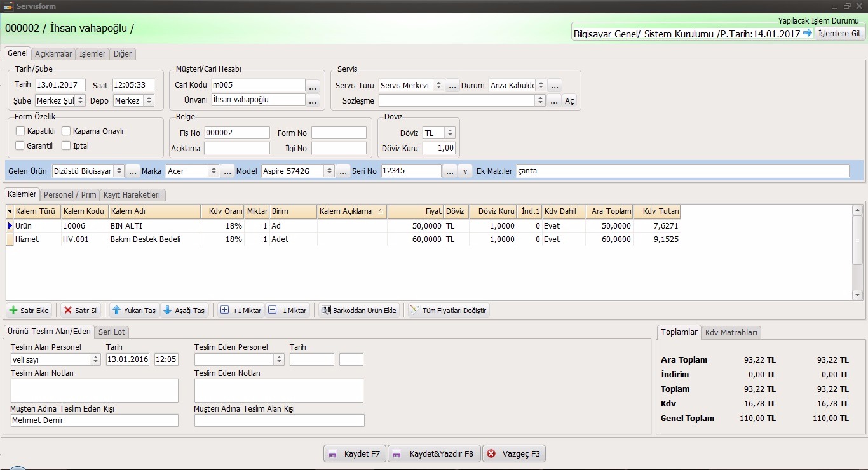
Task: Click the green plus Satır Ekle icon
Action: [13, 311]
